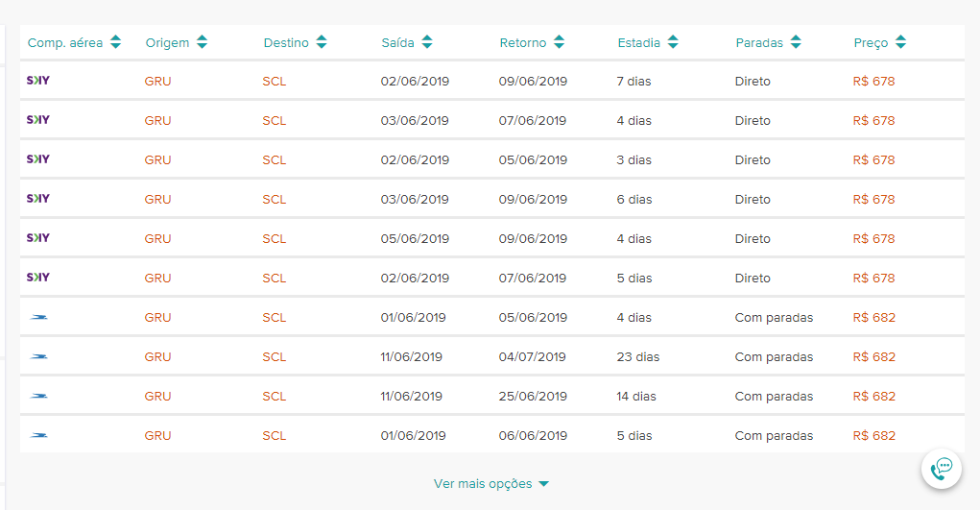Select R$ 682 price for 23 dias flight
980x510 pixels.
point(873,356)
